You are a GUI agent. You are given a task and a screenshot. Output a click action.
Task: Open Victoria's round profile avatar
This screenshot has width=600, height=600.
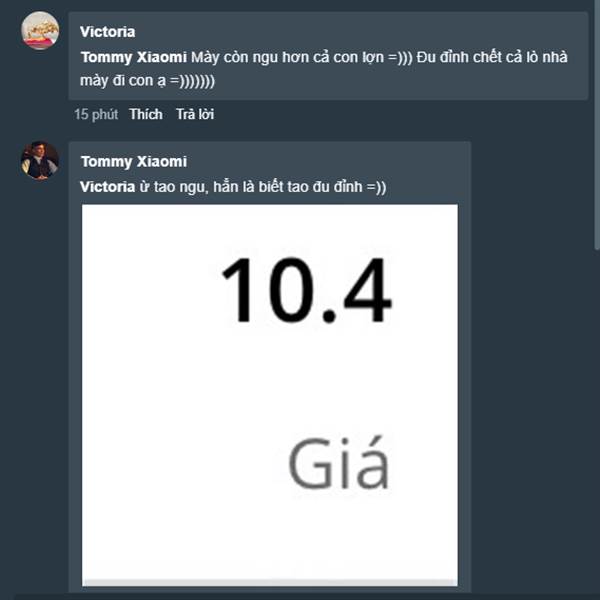40,31
